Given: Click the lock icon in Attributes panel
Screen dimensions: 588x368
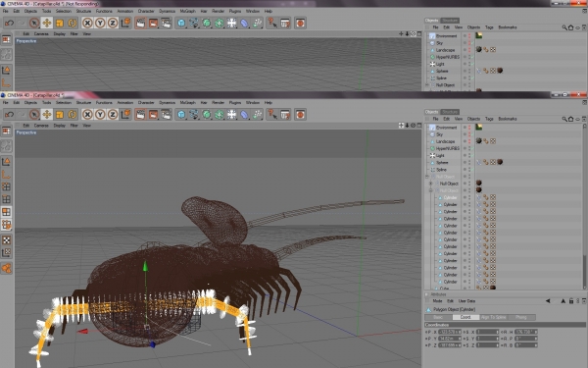Looking at the screenshot, I should [x=570, y=301].
